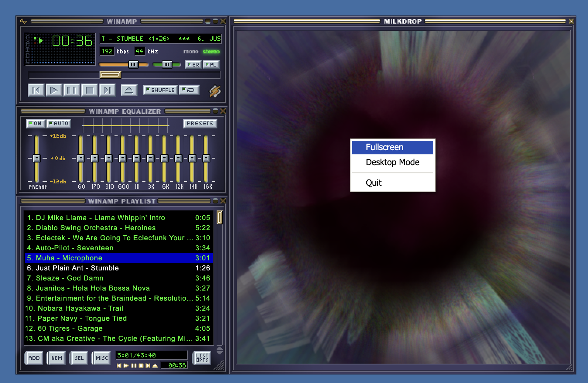Stop playback with the Stop button
The height and width of the screenshot is (383, 588).
pos(89,90)
